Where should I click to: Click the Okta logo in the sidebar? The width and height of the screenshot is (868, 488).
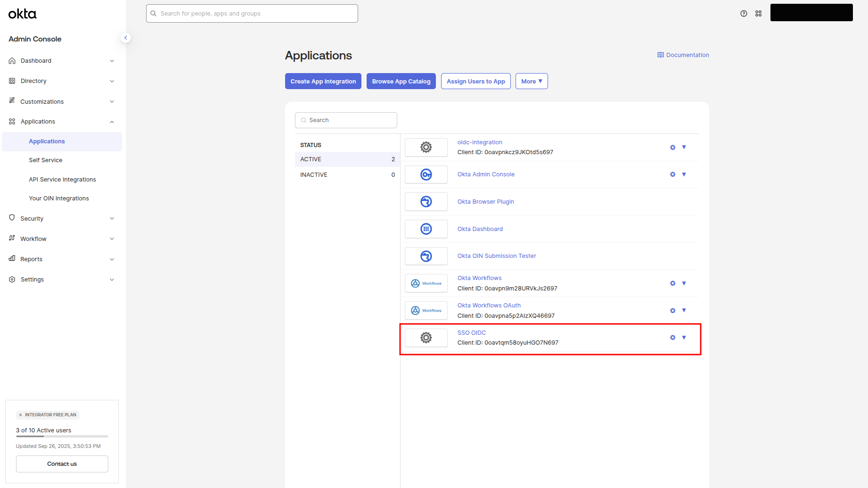[22, 14]
